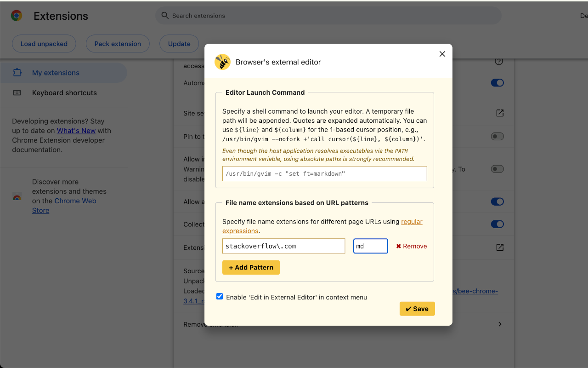Click the search magnifier icon
This screenshot has height=368, width=588.
(165, 16)
